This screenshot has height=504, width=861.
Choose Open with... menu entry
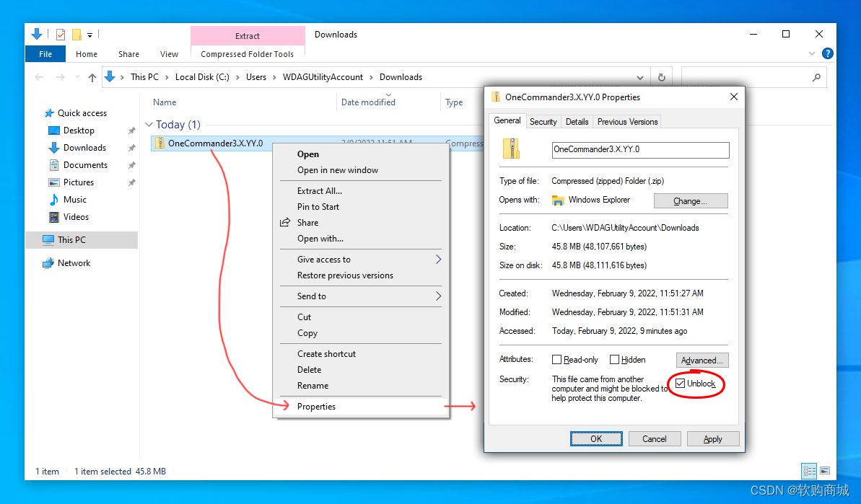coord(320,239)
